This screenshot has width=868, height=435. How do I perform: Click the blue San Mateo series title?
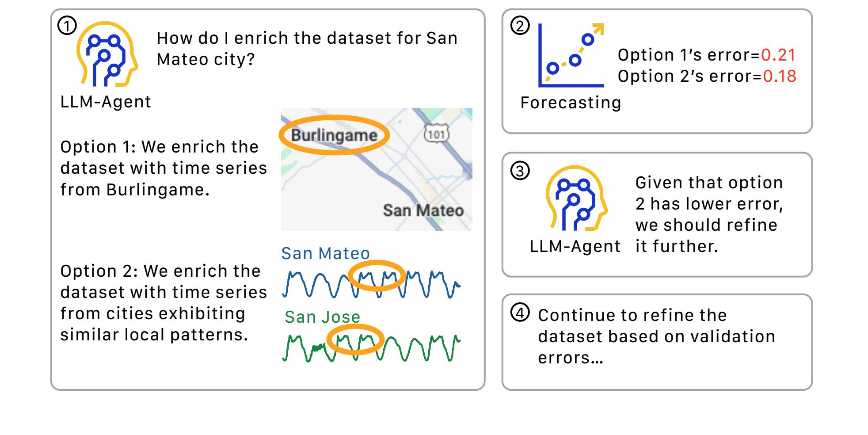tap(325, 253)
